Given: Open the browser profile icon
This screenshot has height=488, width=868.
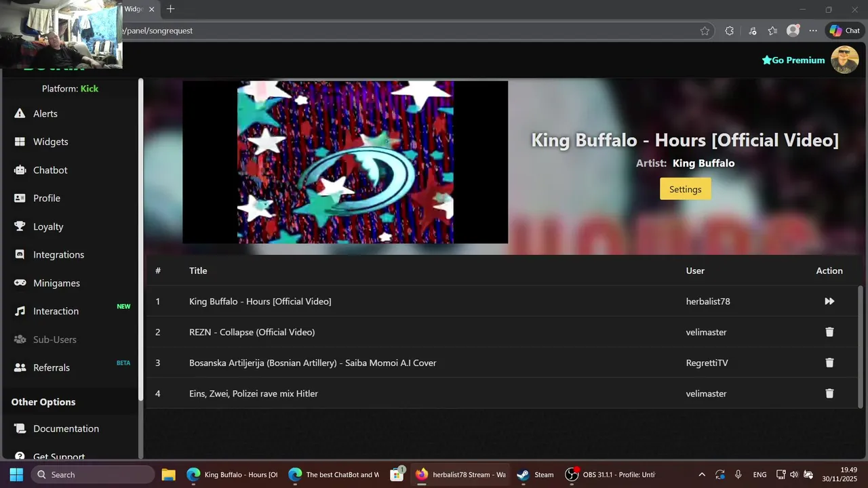Looking at the screenshot, I should click(x=793, y=30).
